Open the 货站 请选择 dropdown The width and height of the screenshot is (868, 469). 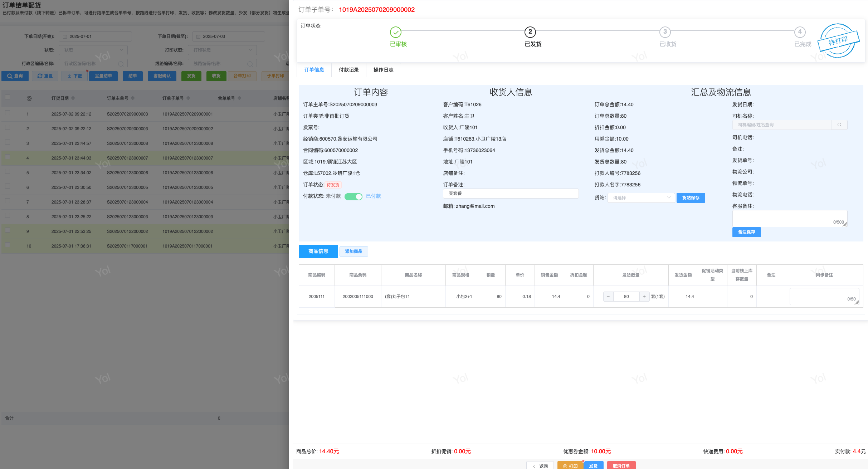click(x=641, y=198)
